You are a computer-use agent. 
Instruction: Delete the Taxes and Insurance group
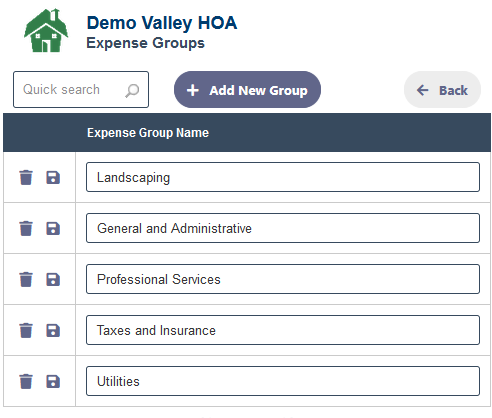(x=26, y=330)
